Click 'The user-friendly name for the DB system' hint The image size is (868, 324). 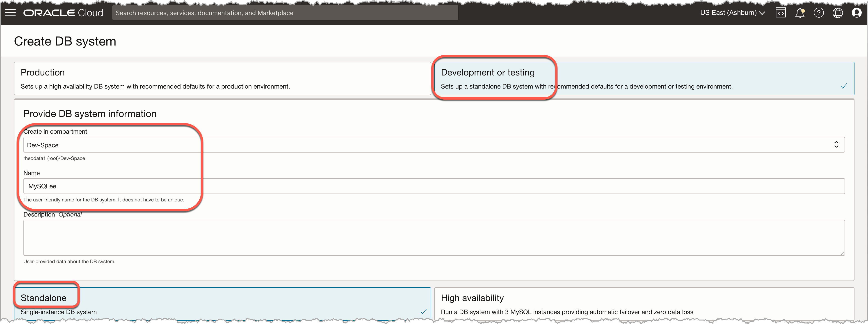(x=104, y=200)
